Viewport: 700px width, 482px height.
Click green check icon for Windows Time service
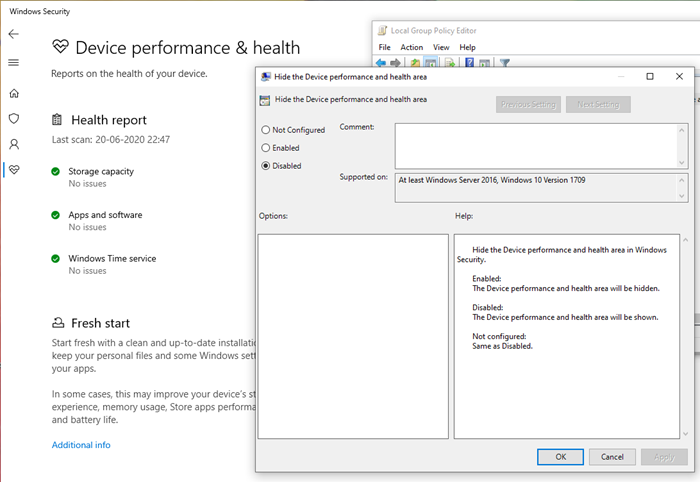[x=55, y=258]
